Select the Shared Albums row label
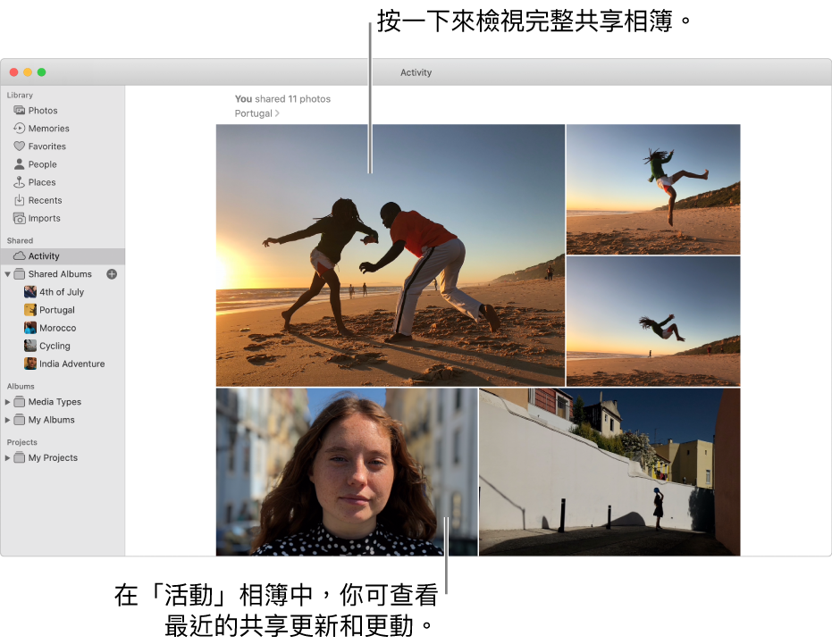The height and width of the screenshot is (644, 832). pos(60,273)
